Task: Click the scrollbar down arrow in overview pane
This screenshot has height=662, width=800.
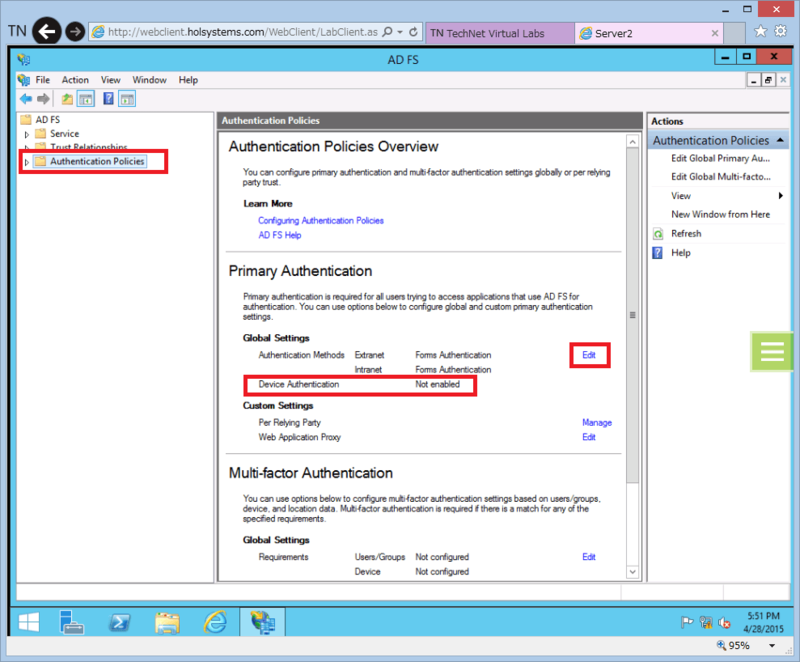Action: (633, 572)
